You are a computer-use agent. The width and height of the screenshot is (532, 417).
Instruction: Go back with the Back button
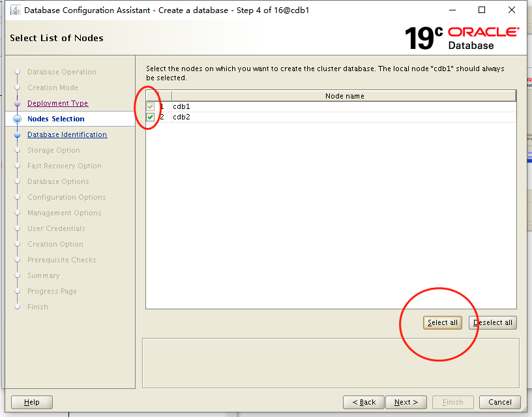coord(364,403)
